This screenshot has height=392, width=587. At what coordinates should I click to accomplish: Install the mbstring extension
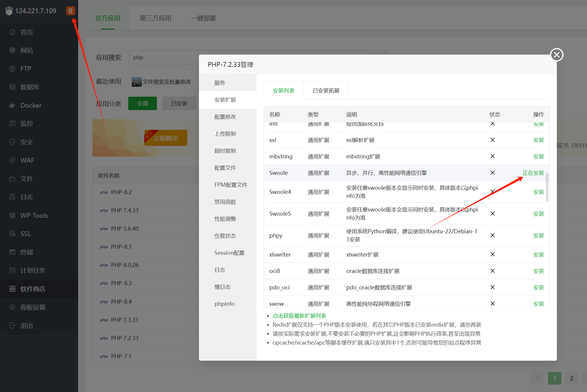538,156
